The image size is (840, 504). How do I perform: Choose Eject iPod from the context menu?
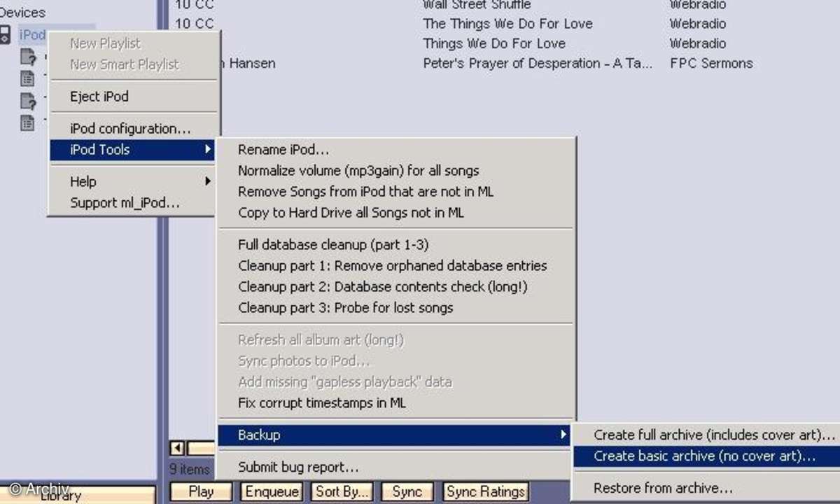point(99,97)
